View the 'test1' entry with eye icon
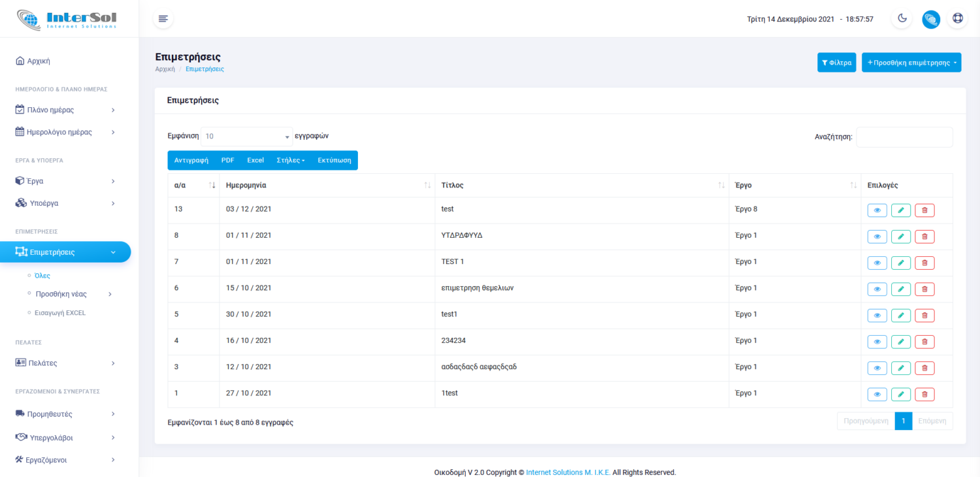The height and width of the screenshot is (477, 980). click(x=877, y=316)
